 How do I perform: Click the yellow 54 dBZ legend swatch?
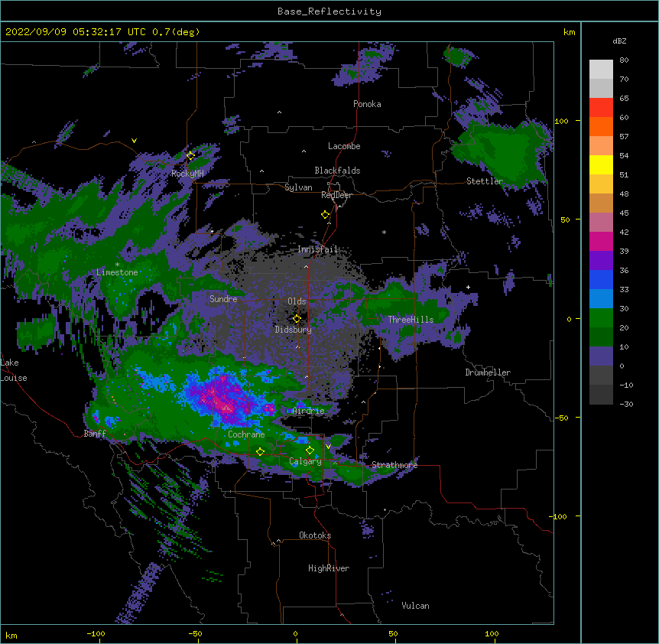[601, 164]
